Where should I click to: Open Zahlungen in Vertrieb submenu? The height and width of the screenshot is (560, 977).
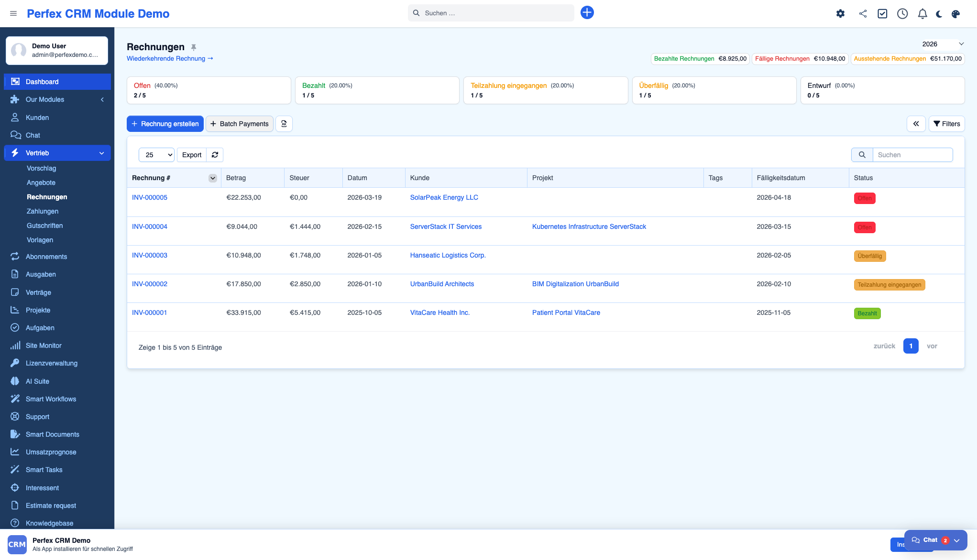pos(43,211)
